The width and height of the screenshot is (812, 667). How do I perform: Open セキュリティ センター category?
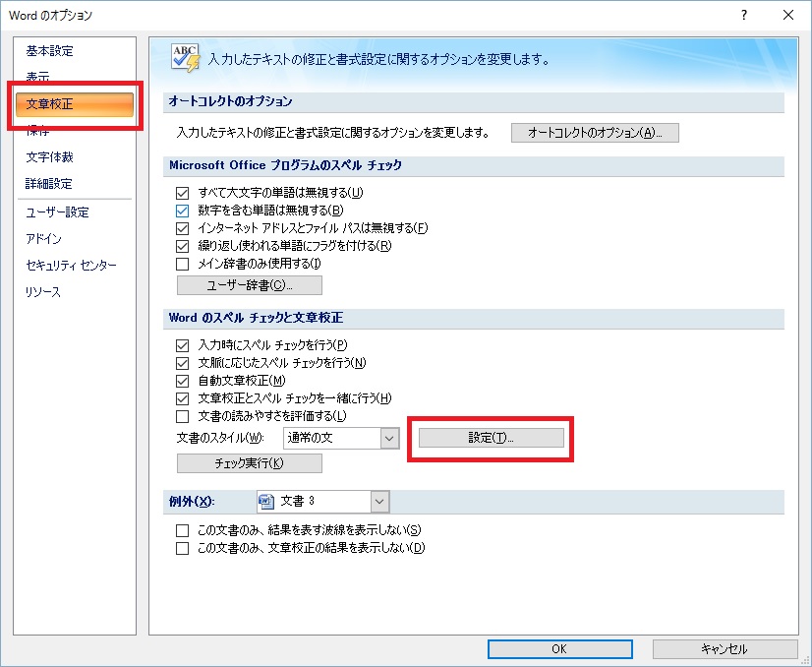[x=71, y=266]
